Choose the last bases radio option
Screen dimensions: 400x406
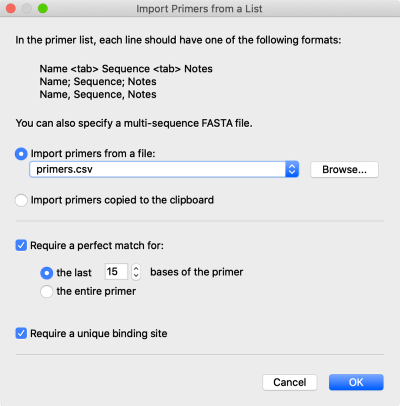point(47,273)
